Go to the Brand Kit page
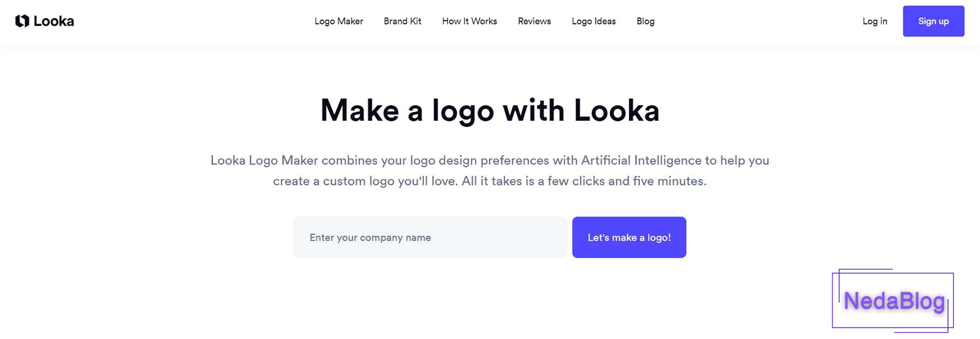980x339 pixels. (x=402, y=21)
